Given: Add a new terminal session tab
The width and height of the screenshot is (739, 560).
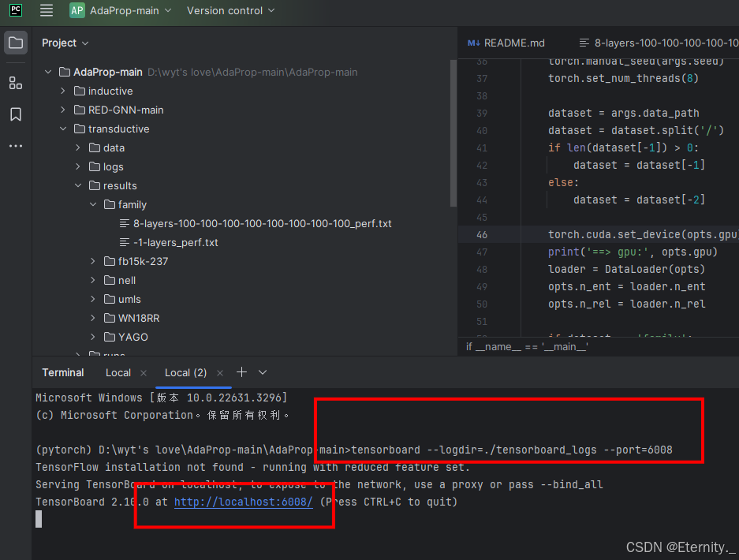Looking at the screenshot, I should point(241,372).
